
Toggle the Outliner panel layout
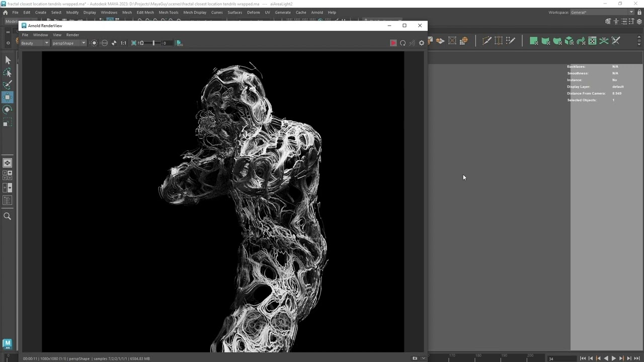8,200
